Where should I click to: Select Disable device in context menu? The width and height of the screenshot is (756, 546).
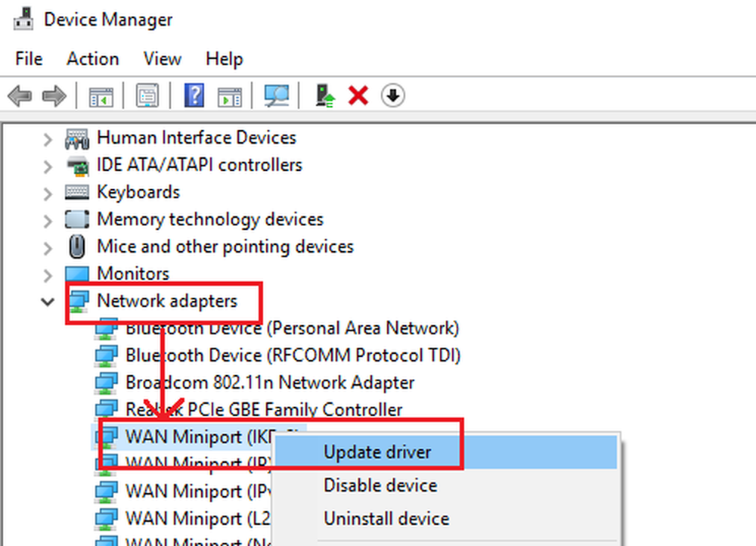click(x=380, y=486)
